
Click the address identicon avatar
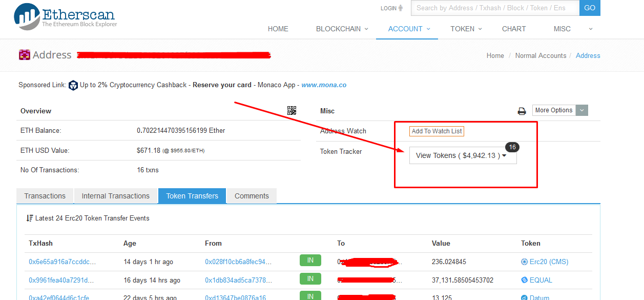pos(24,55)
